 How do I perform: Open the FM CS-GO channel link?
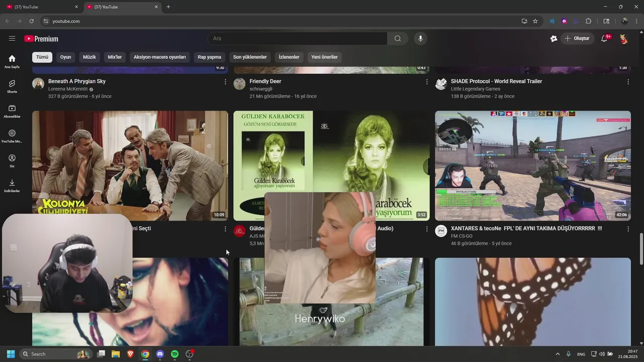pos(462,236)
